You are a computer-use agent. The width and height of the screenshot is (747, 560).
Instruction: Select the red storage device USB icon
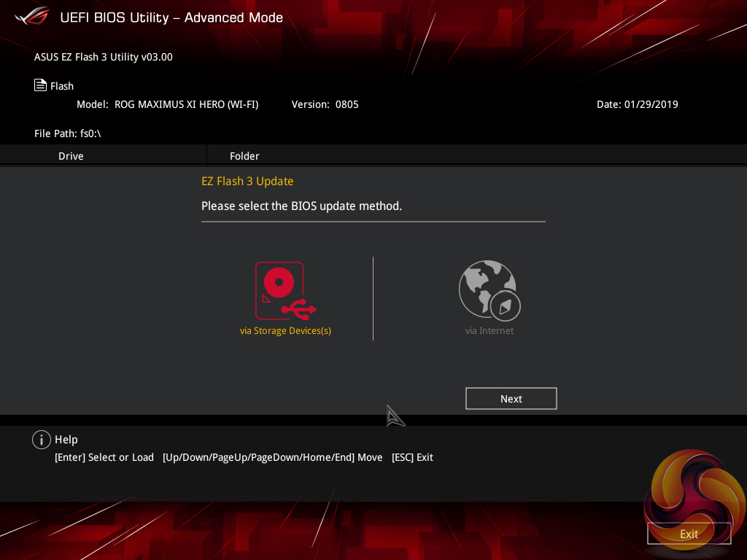coord(286,290)
